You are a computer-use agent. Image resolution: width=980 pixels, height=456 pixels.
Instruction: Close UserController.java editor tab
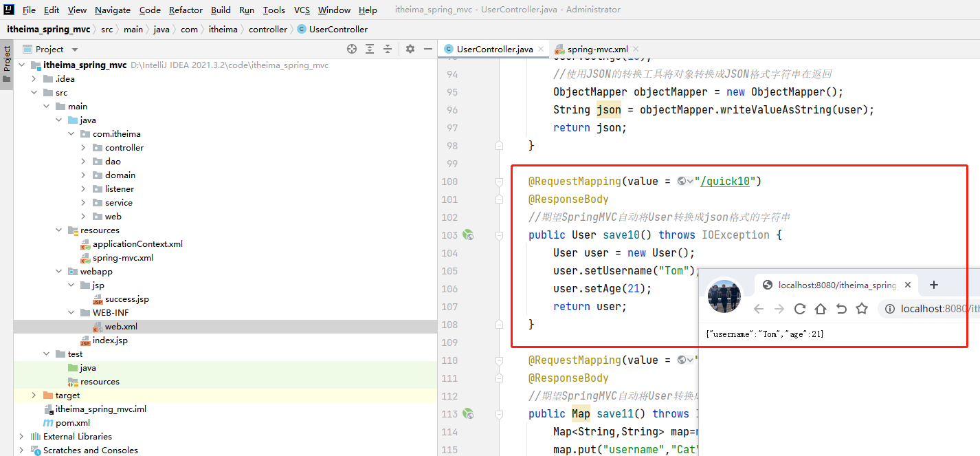(x=541, y=49)
